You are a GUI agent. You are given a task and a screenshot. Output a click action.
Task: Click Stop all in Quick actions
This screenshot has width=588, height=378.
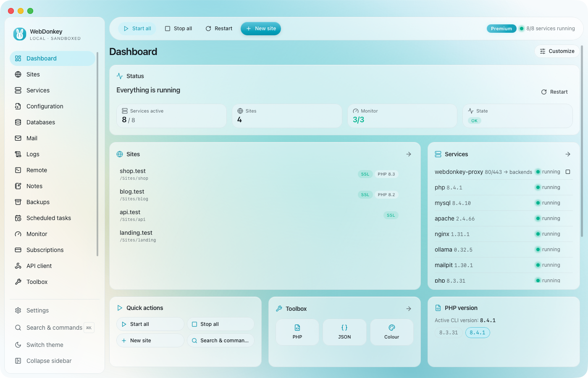tap(220, 324)
